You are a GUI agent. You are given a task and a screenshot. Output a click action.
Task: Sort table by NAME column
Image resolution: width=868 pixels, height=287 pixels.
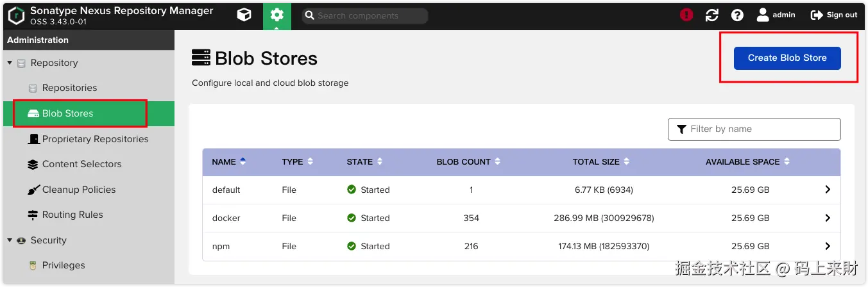point(229,162)
